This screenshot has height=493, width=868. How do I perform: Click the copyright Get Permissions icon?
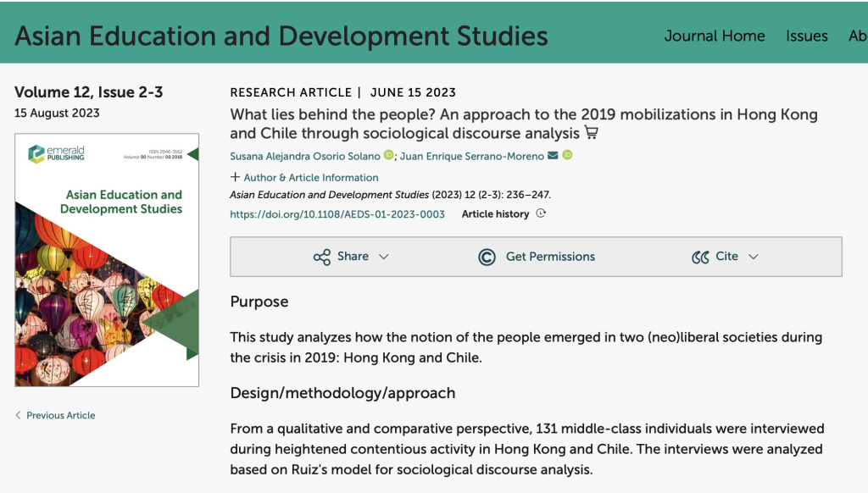click(487, 257)
